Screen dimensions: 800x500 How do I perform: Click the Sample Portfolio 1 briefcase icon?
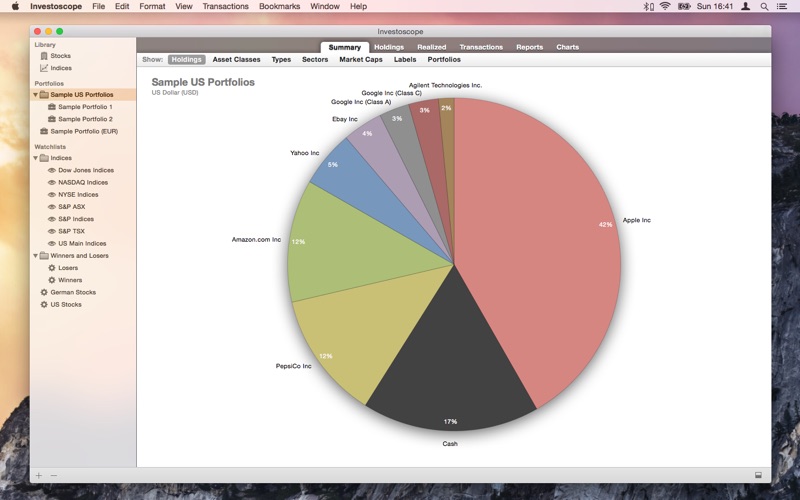pos(52,107)
